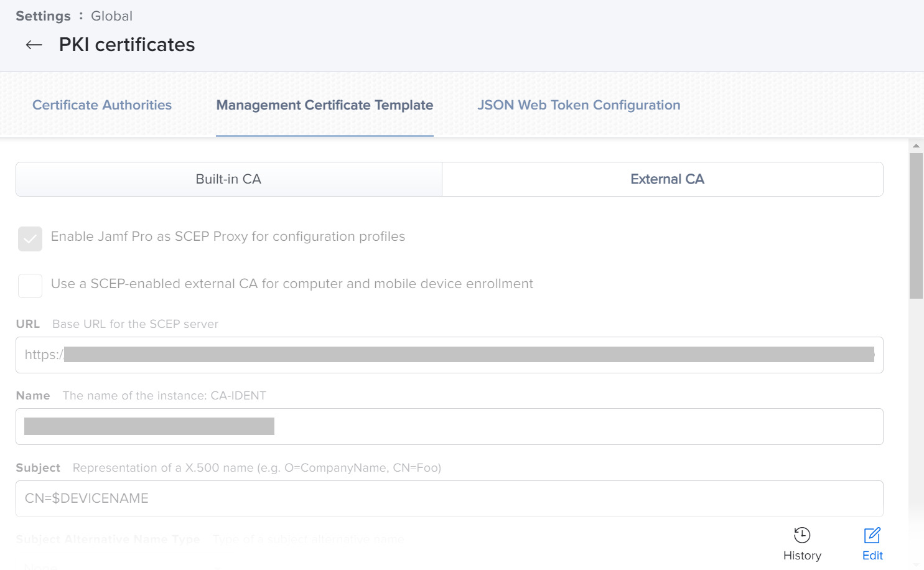The image size is (924, 570).
Task: Click 'Representation of a X.500 name' hint
Action: (x=257, y=468)
